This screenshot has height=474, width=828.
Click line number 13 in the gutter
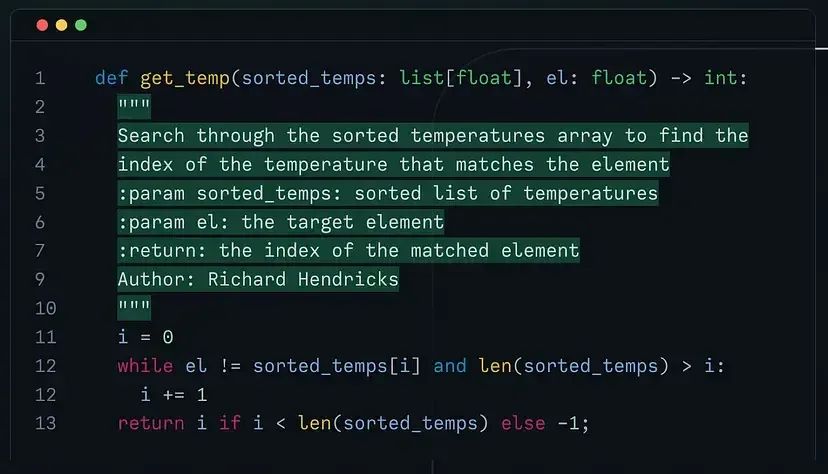(x=45, y=423)
